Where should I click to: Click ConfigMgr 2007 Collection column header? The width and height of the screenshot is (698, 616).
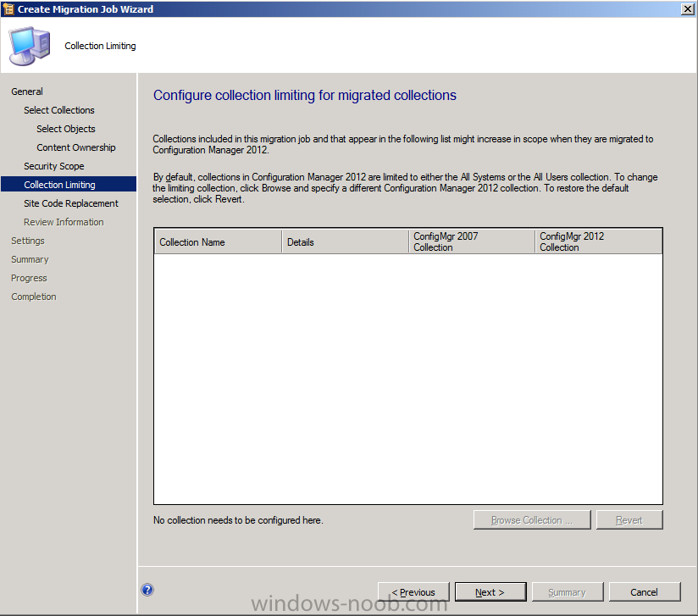[472, 241]
